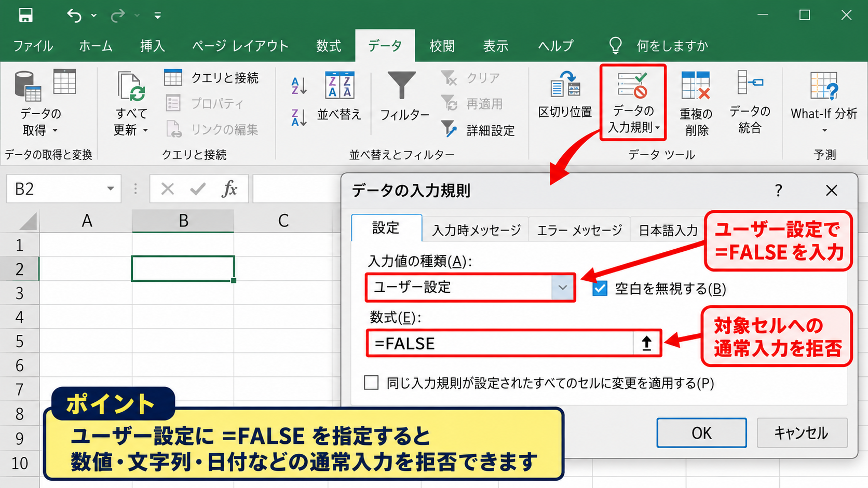Click the select-all corner triangle

click(x=27, y=221)
